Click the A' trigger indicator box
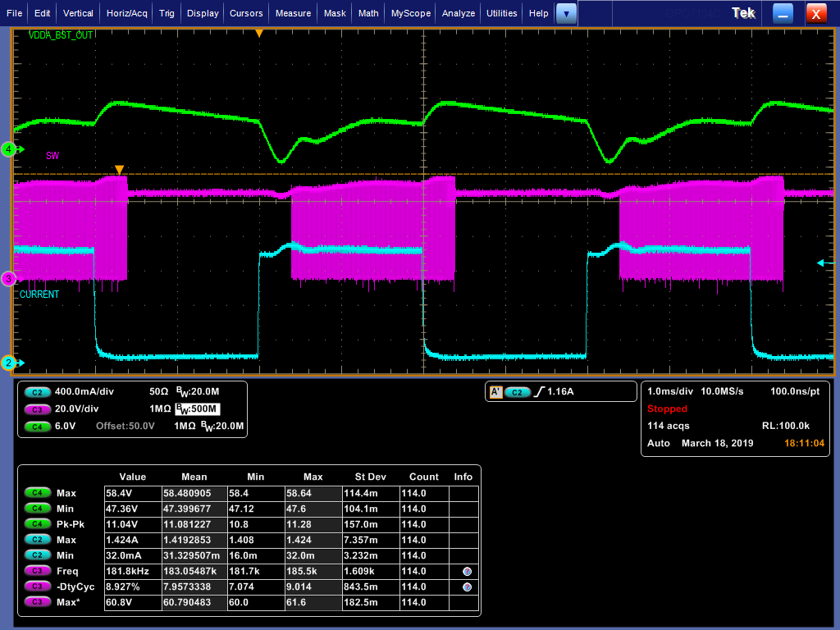The image size is (840, 630). [x=495, y=392]
